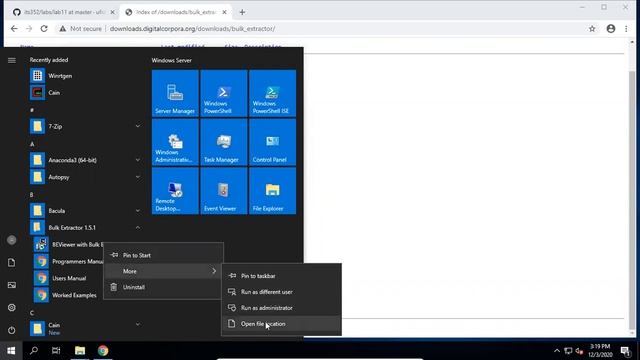Screen dimensions: 640x360
Task: Open File Explorer from the taskbar
Action: click(x=80, y=351)
